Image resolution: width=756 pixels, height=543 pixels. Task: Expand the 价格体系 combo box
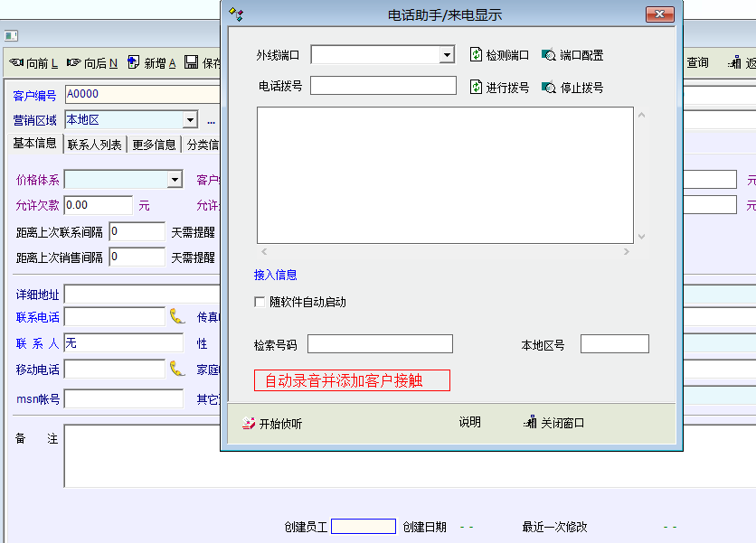pos(175,180)
